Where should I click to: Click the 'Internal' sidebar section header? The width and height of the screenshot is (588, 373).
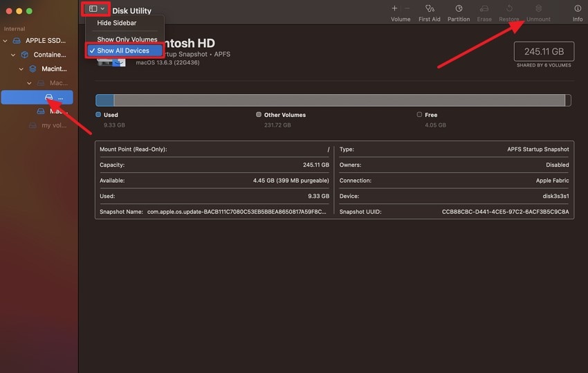15,29
